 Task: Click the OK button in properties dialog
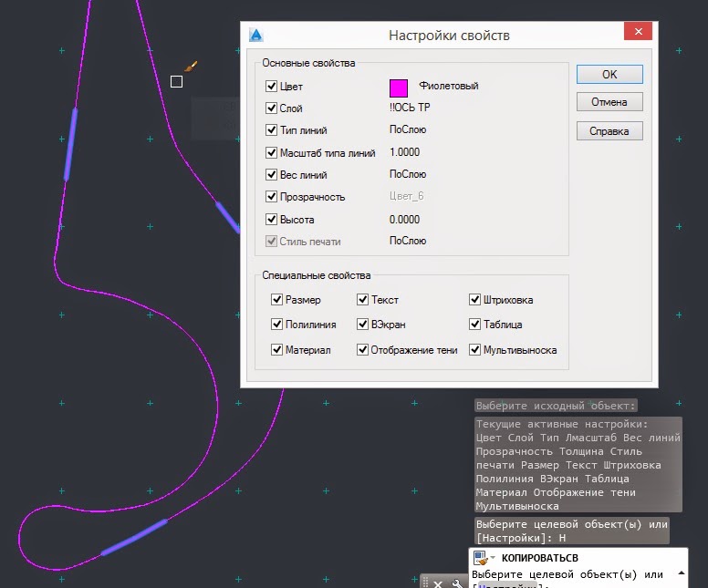609,75
